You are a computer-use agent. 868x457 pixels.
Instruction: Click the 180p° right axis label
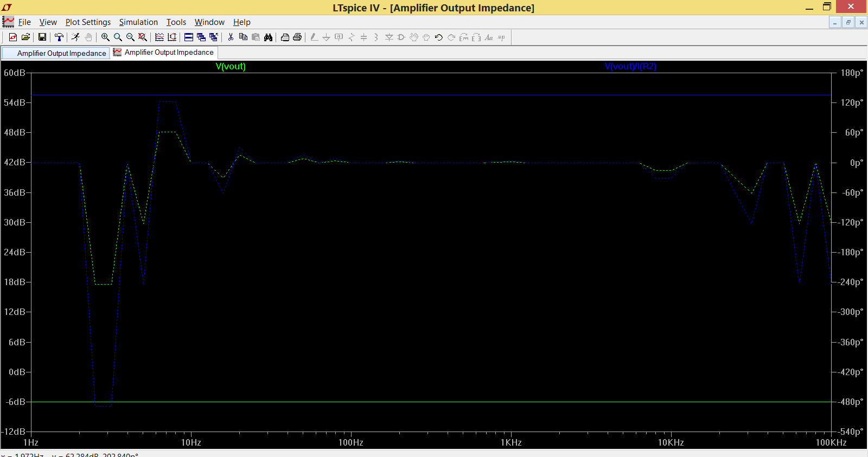point(852,73)
